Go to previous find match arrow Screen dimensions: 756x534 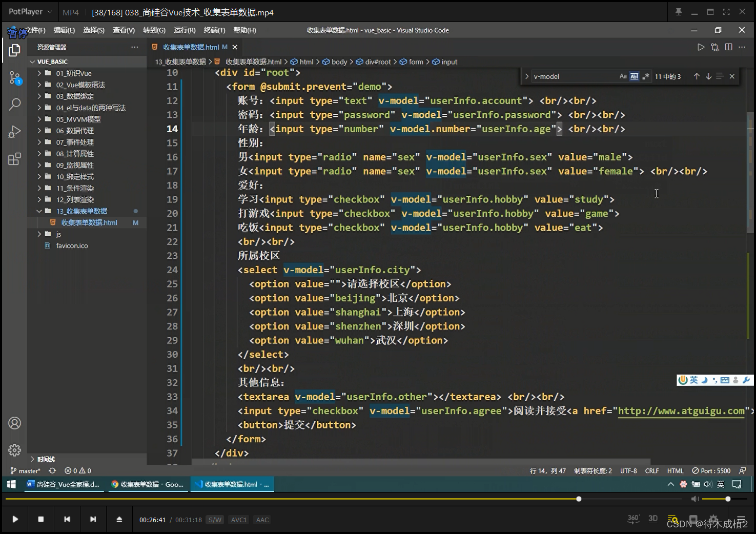(697, 76)
